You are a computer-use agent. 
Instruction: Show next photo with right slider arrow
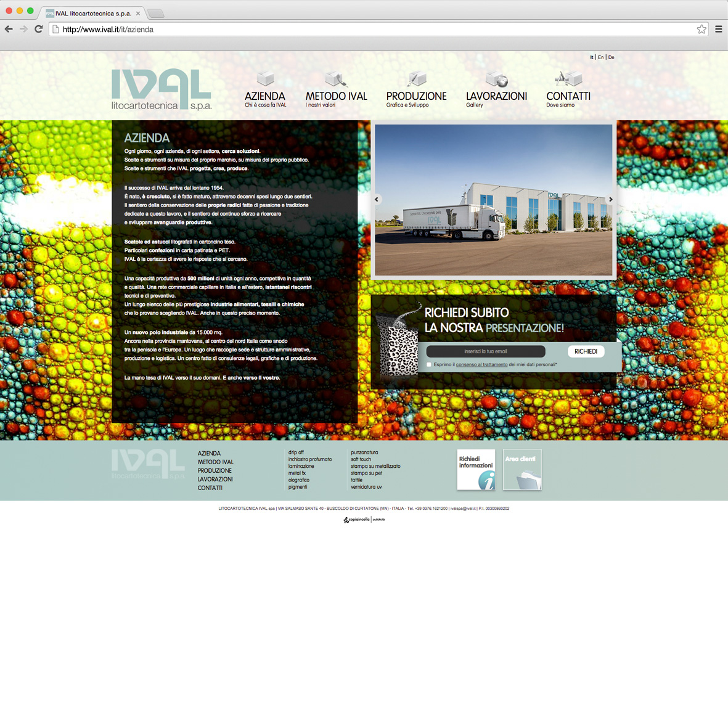(610, 199)
